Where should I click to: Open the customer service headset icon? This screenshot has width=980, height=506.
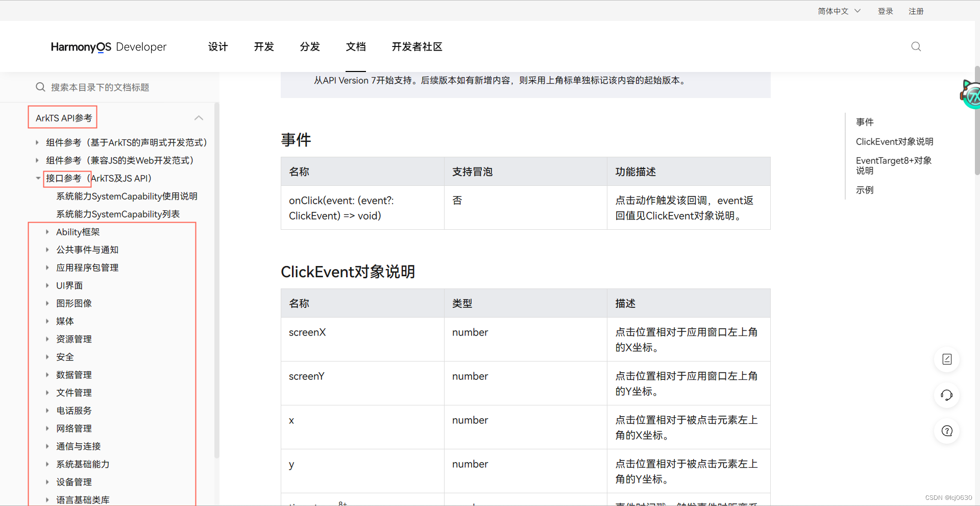pyautogui.click(x=947, y=395)
